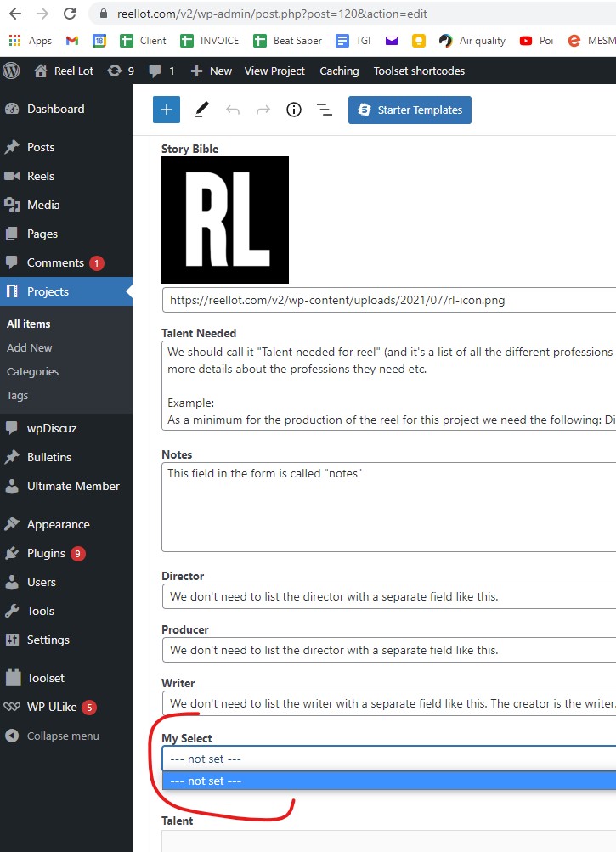Select the All items submenu link
The height and width of the screenshot is (852, 616).
pos(29,324)
